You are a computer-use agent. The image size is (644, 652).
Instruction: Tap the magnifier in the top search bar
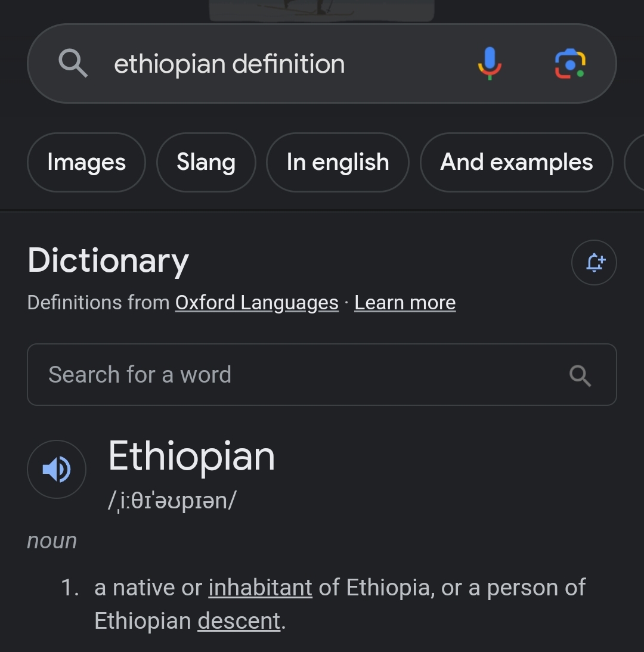[73, 64]
